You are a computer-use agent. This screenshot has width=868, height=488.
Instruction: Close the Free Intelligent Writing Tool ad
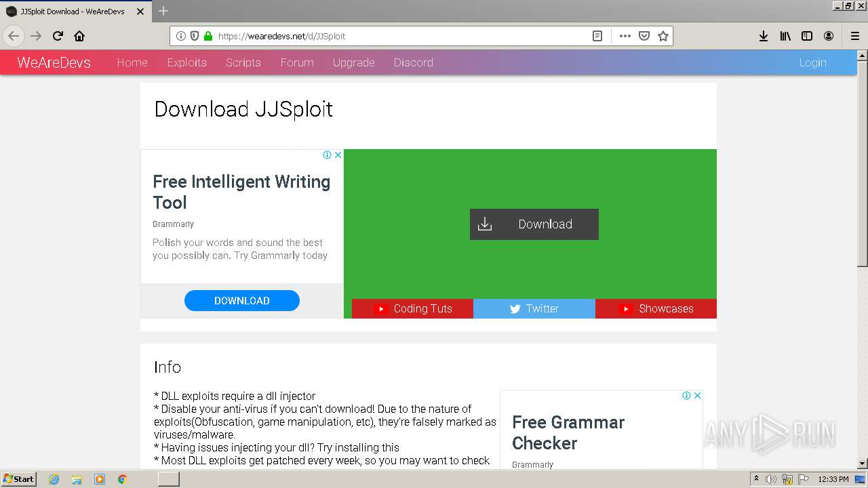click(x=338, y=155)
